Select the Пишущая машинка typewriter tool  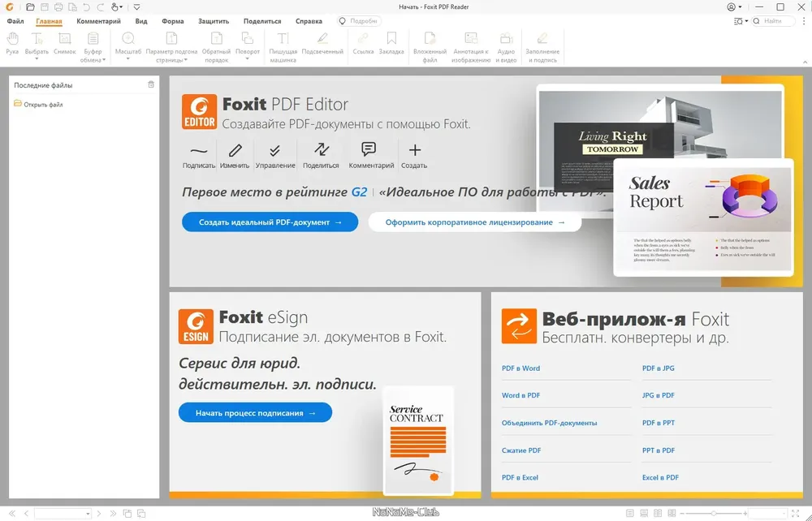pyautogui.click(x=283, y=48)
